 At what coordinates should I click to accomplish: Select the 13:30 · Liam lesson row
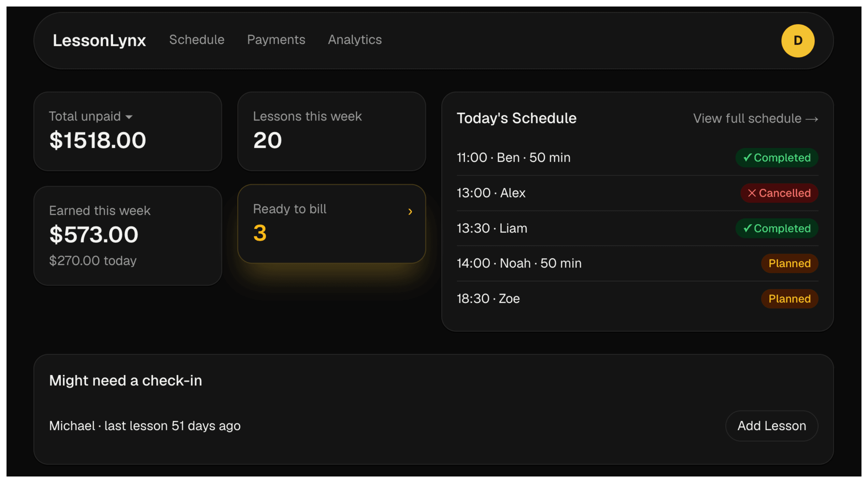tap(637, 228)
